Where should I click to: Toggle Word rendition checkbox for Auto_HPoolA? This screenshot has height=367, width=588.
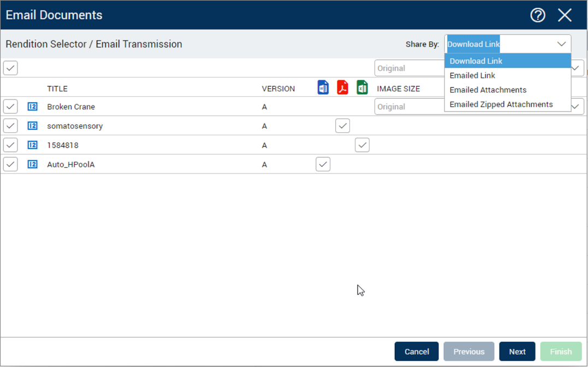(323, 164)
